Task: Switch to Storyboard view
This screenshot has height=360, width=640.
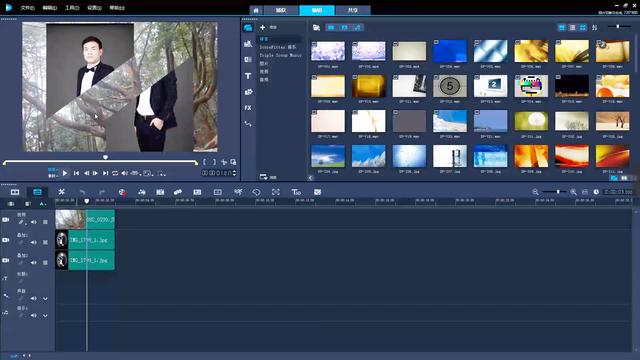Action: [x=15, y=192]
